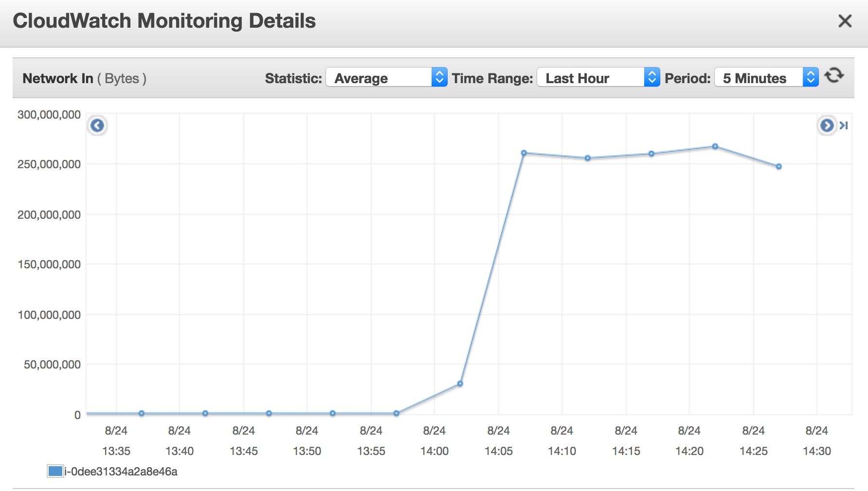This screenshot has height=491, width=868.
Task: Refresh the Network In graph
Action: click(x=834, y=75)
